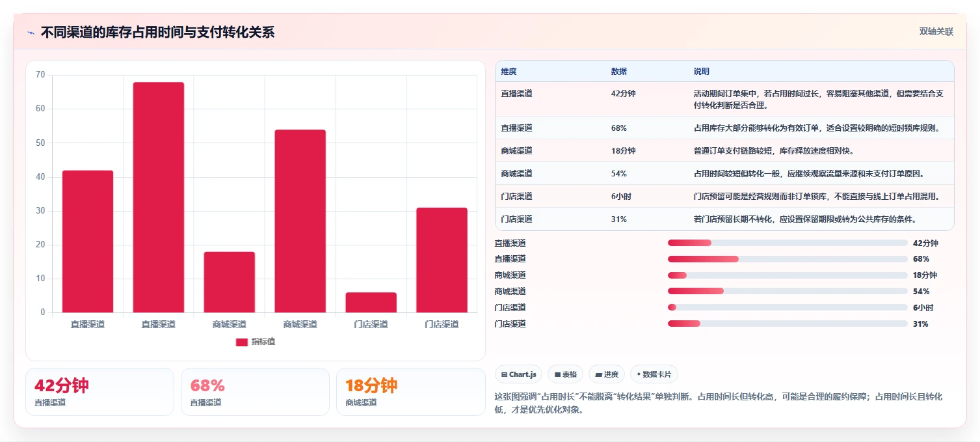Click the description starting 占用库存大部分能够转化
The height and width of the screenshot is (442, 980).
pyautogui.click(x=817, y=128)
